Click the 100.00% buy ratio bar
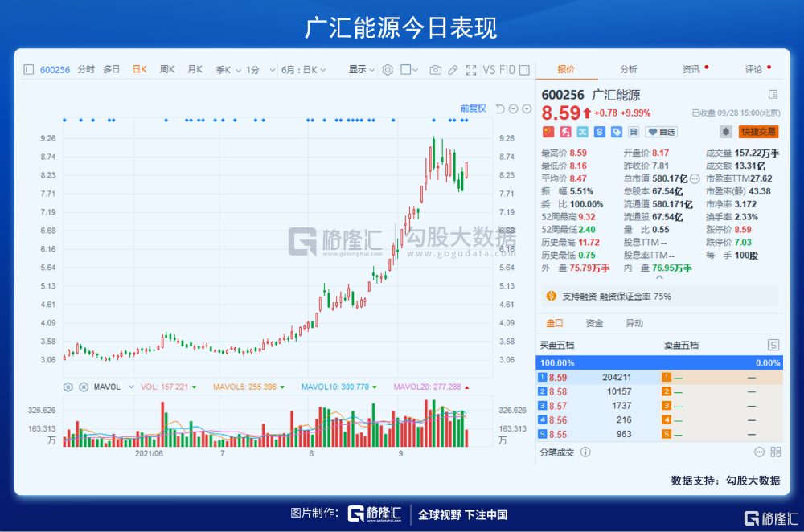804x532 pixels. (659, 363)
